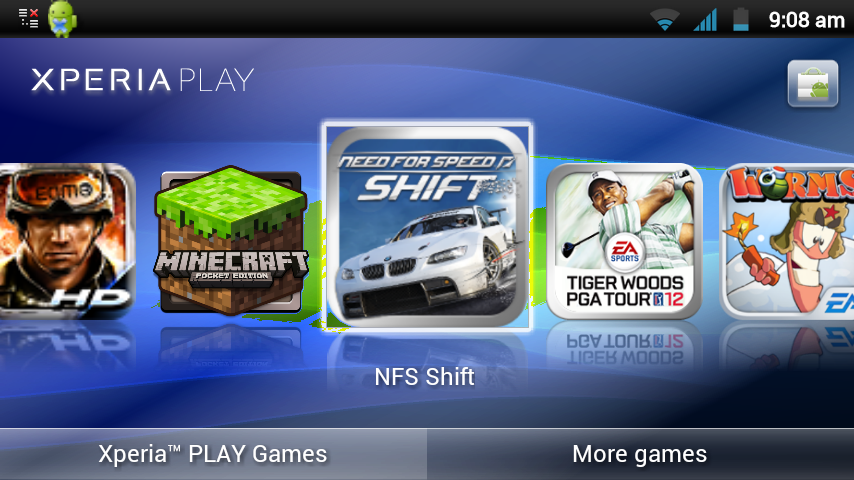Click the EA Sports badge on Tiger Woods

click(625, 253)
